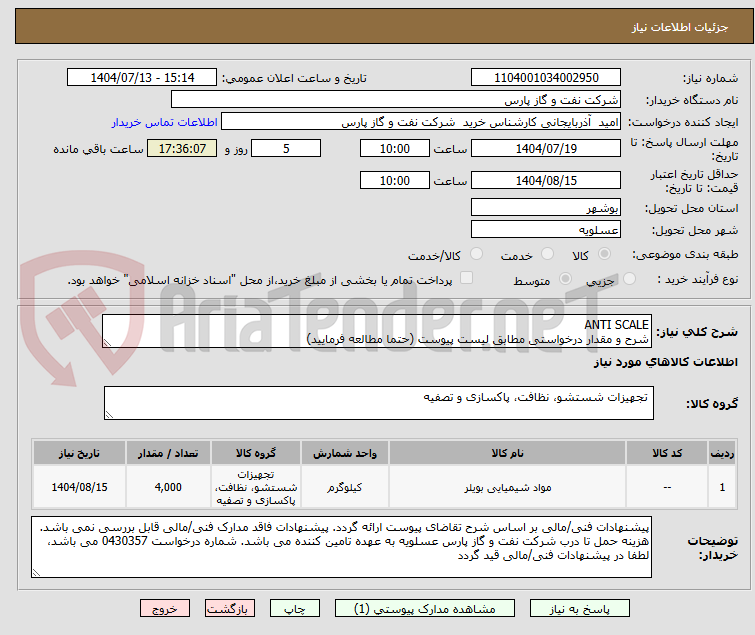Select the کالا radio button

pos(604,254)
